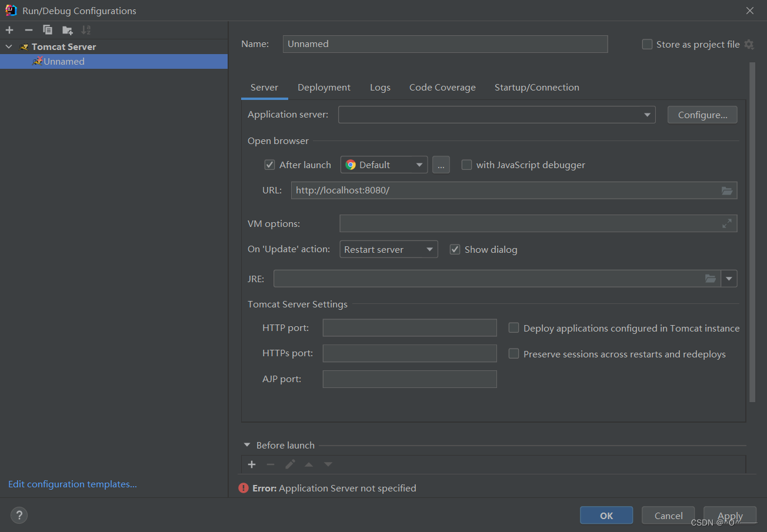Screen dimensions: 767x532
Task: Uncheck Show dialog checkbox
Action: tap(455, 249)
